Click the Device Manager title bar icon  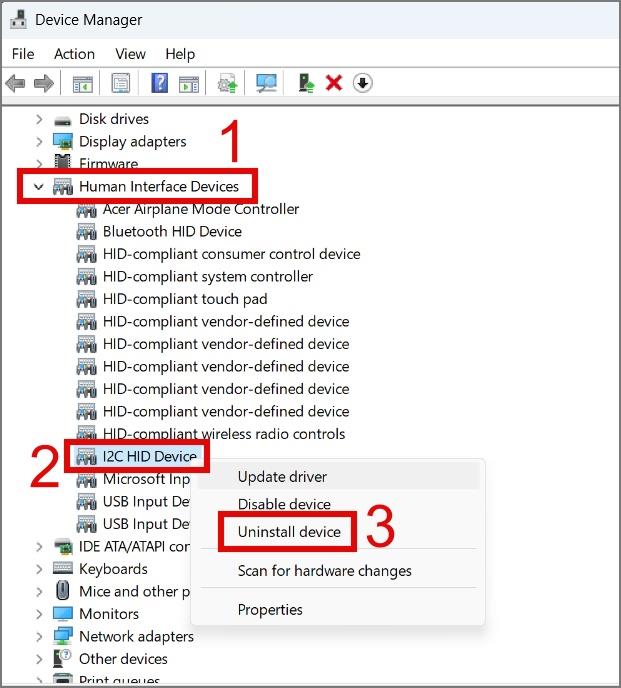click(x=18, y=20)
